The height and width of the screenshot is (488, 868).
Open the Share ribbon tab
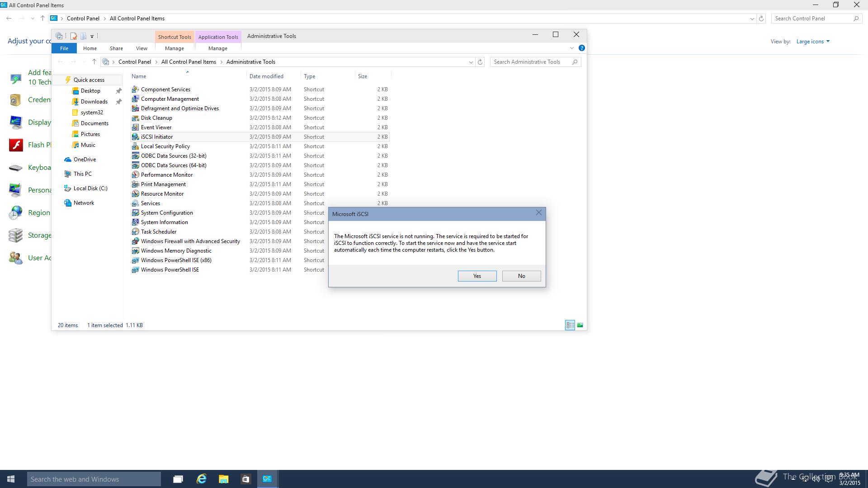click(x=116, y=48)
